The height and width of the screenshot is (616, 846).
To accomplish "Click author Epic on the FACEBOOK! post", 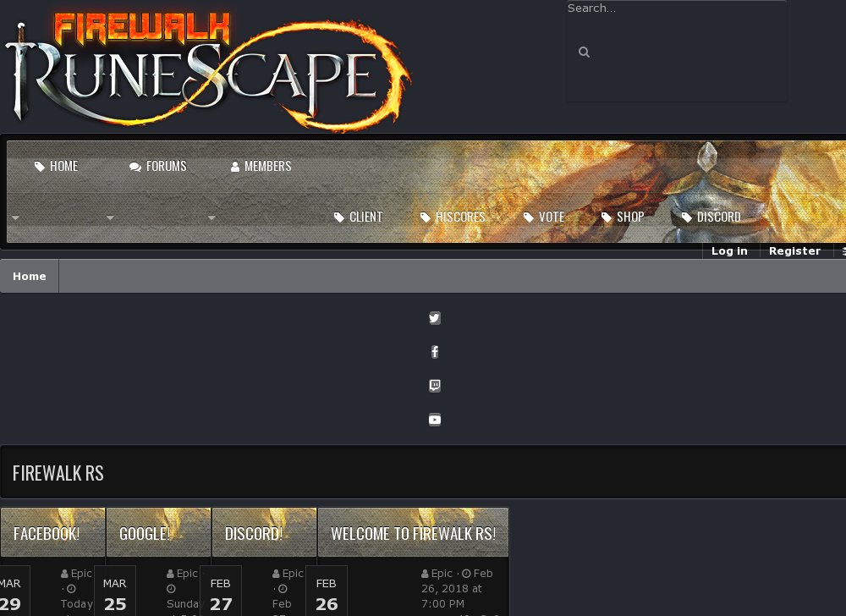I will [x=81, y=574].
